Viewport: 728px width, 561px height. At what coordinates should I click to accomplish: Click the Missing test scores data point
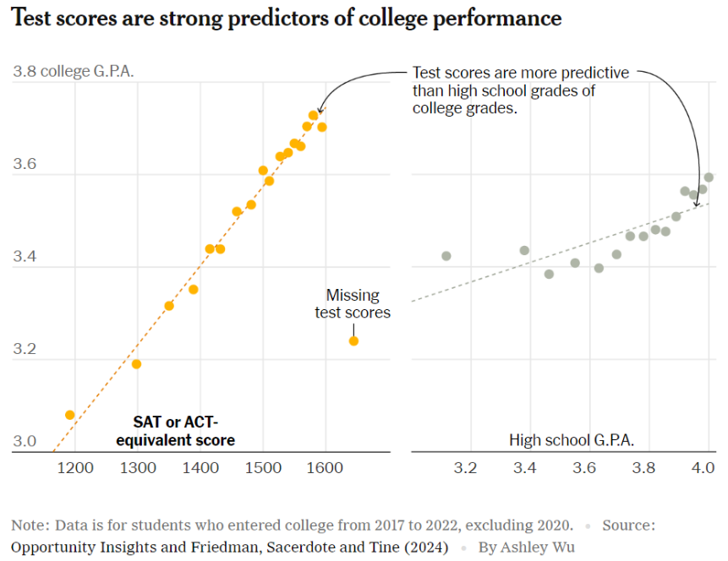353,341
